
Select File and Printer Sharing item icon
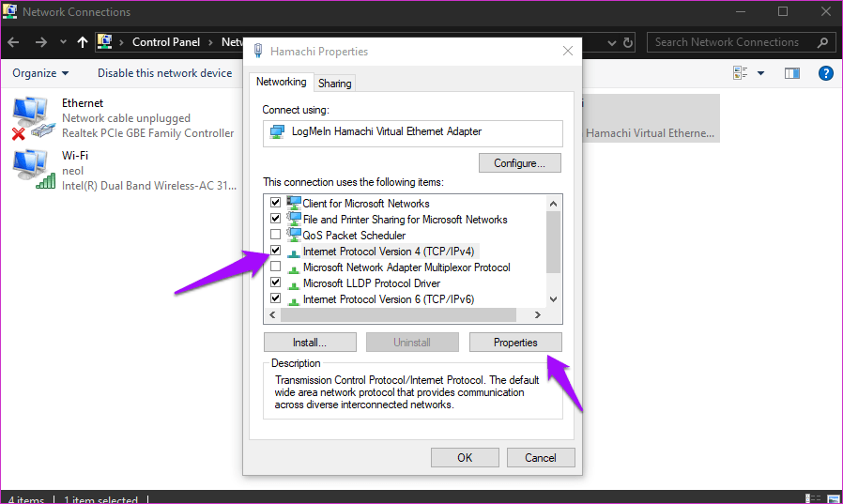click(294, 219)
